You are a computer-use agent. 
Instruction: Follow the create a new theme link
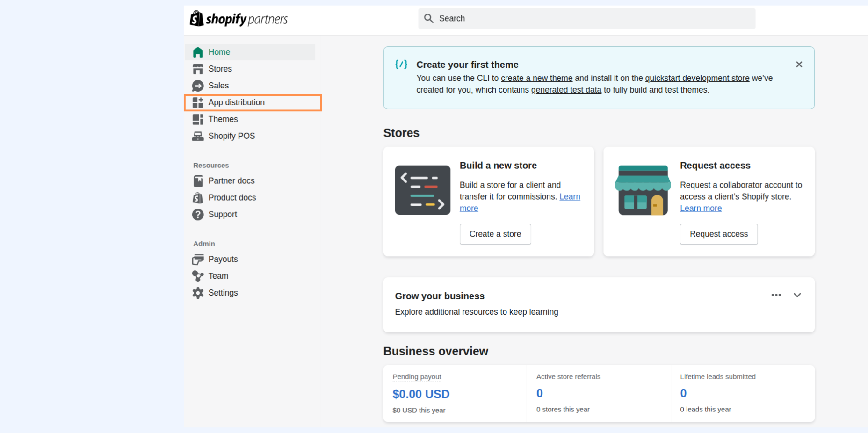click(x=536, y=78)
